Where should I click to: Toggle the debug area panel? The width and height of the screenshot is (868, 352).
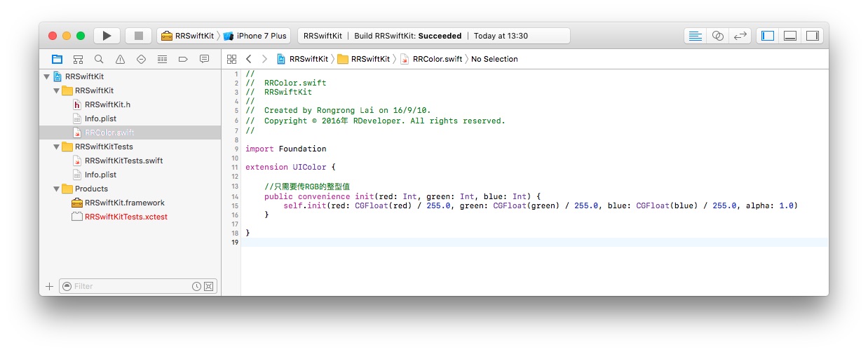pos(789,36)
